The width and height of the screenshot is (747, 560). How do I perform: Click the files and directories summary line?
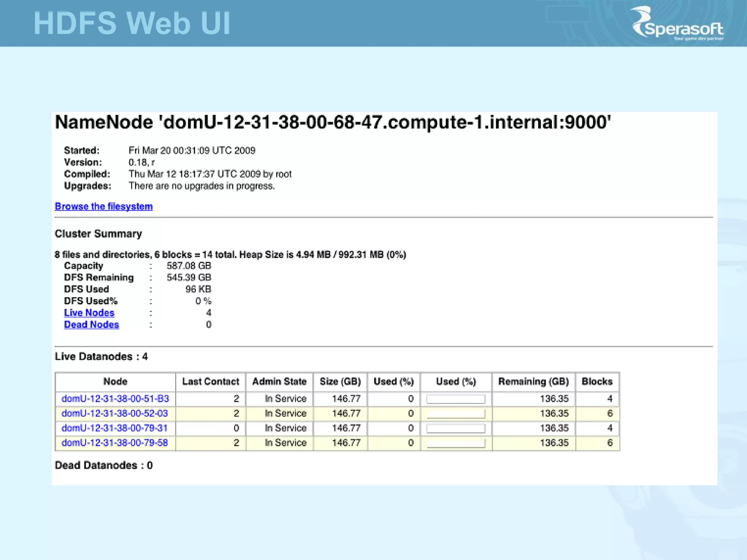(230, 254)
